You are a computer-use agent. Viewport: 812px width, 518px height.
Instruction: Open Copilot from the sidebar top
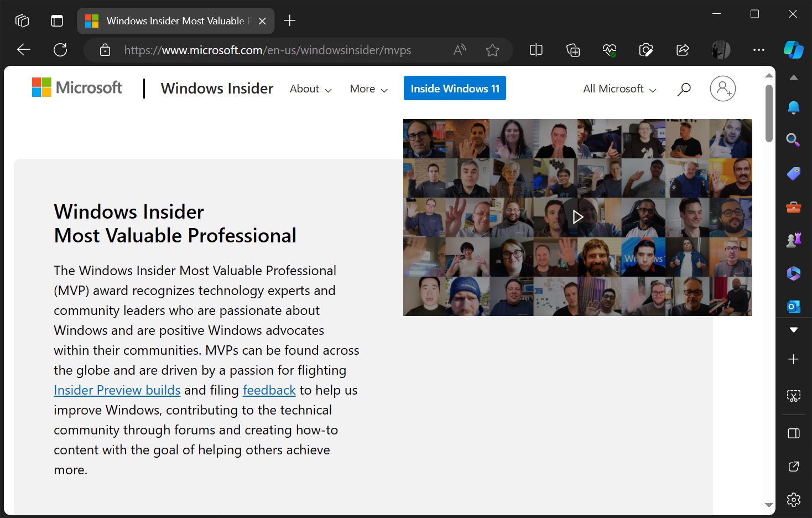(794, 50)
